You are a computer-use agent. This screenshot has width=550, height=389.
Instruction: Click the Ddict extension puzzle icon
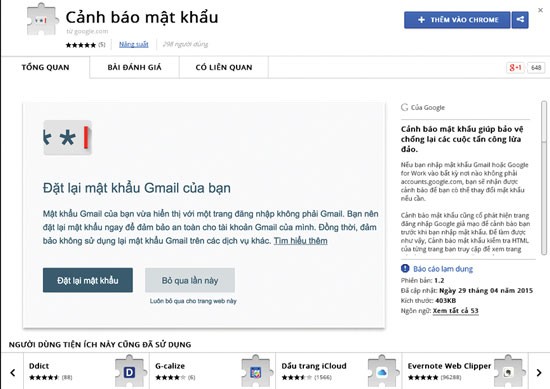129,371
